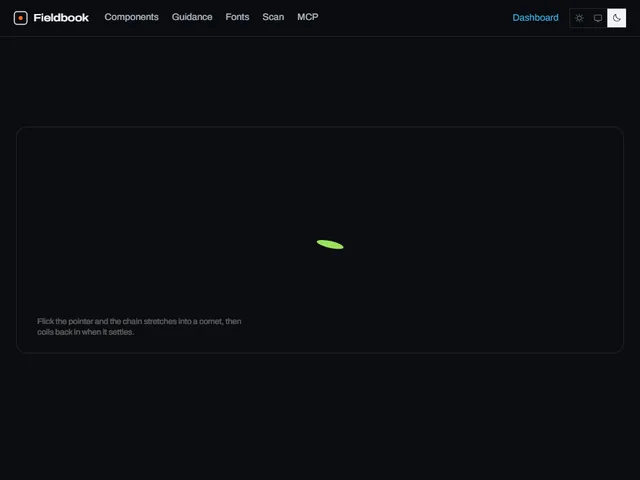This screenshot has height=480, width=640.
Task: Switch to light theme sun icon
Action: tap(579, 18)
